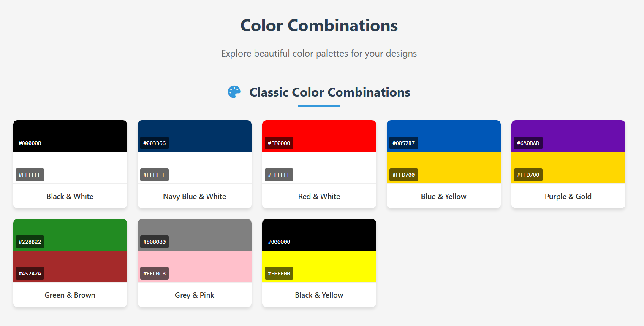
Task: Click the #003366 navy hex code label
Action: click(x=155, y=143)
